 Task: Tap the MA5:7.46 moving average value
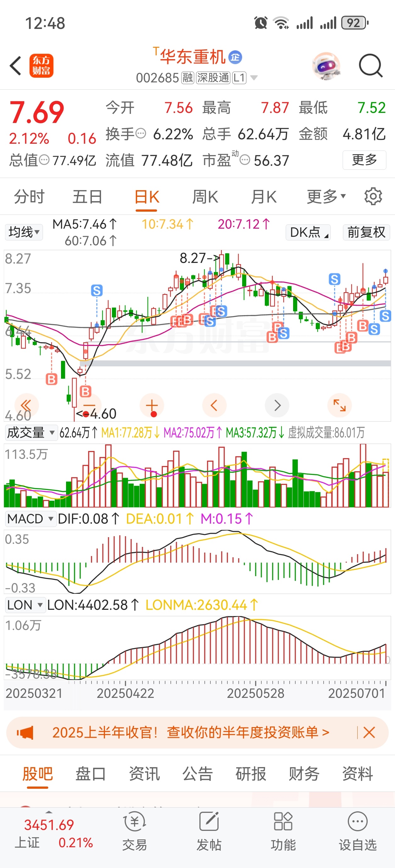[x=85, y=224]
